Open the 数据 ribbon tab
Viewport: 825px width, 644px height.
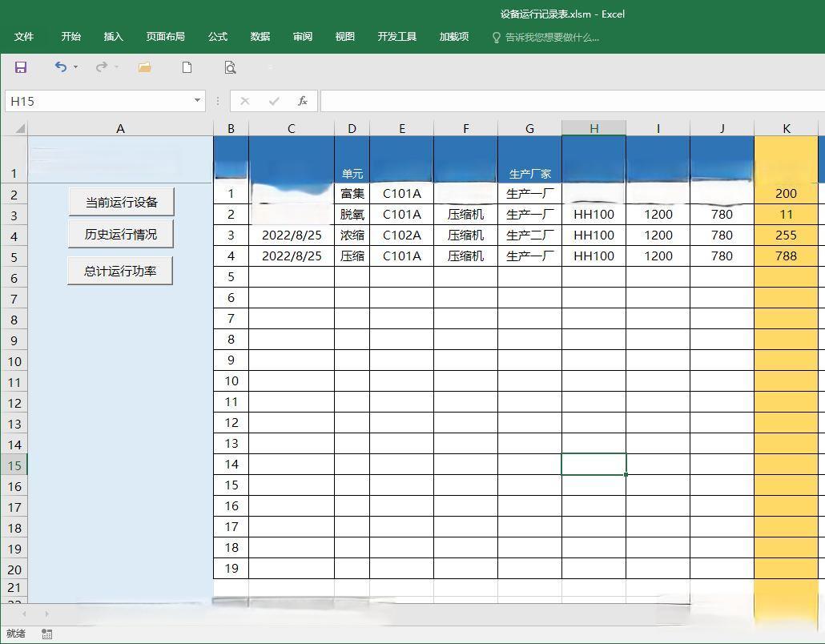coord(260,37)
